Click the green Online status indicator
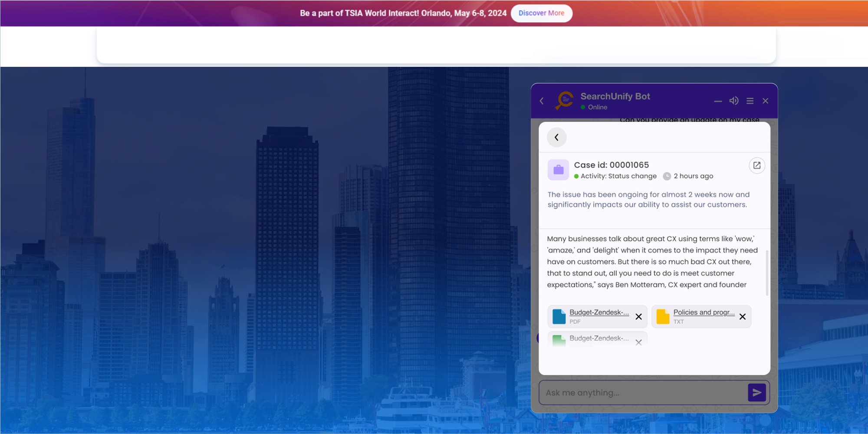 (x=583, y=107)
